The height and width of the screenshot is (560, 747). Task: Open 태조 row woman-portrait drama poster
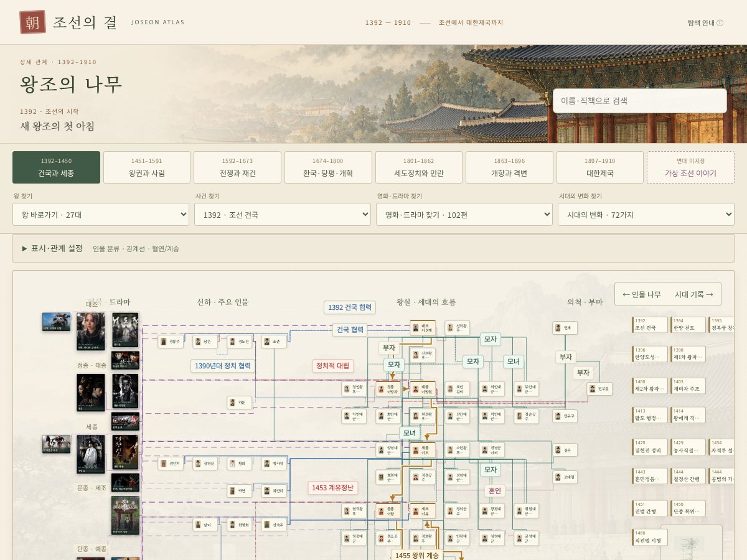tap(91, 331)
